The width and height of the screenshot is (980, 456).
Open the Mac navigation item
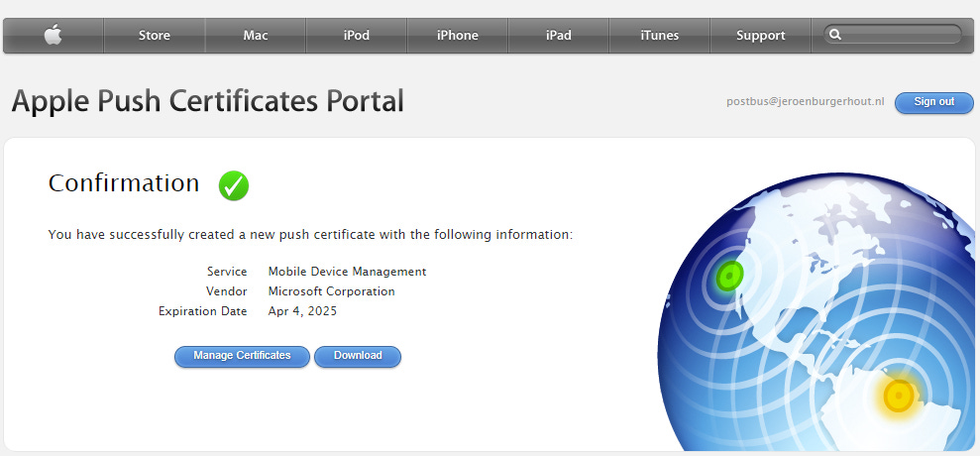256,36
